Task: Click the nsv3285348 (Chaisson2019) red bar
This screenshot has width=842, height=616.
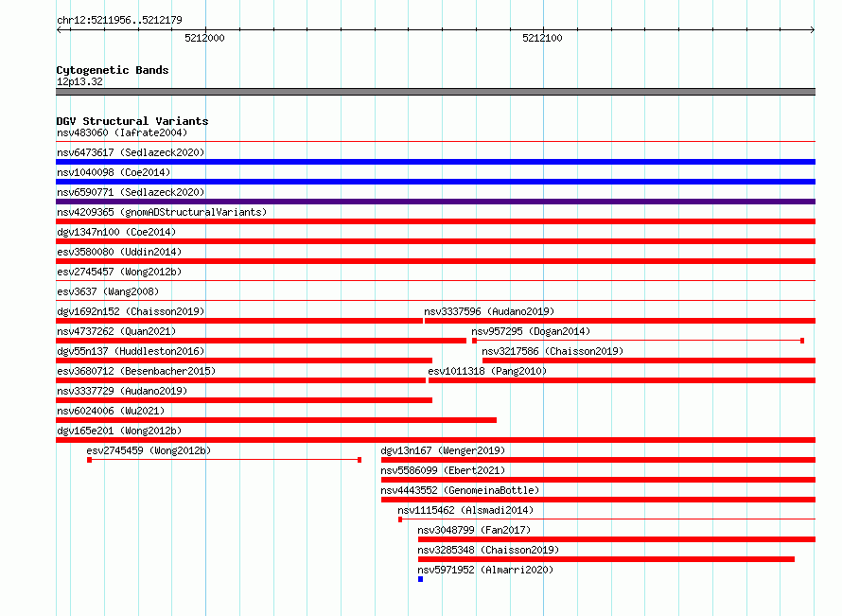Action: 606,559
